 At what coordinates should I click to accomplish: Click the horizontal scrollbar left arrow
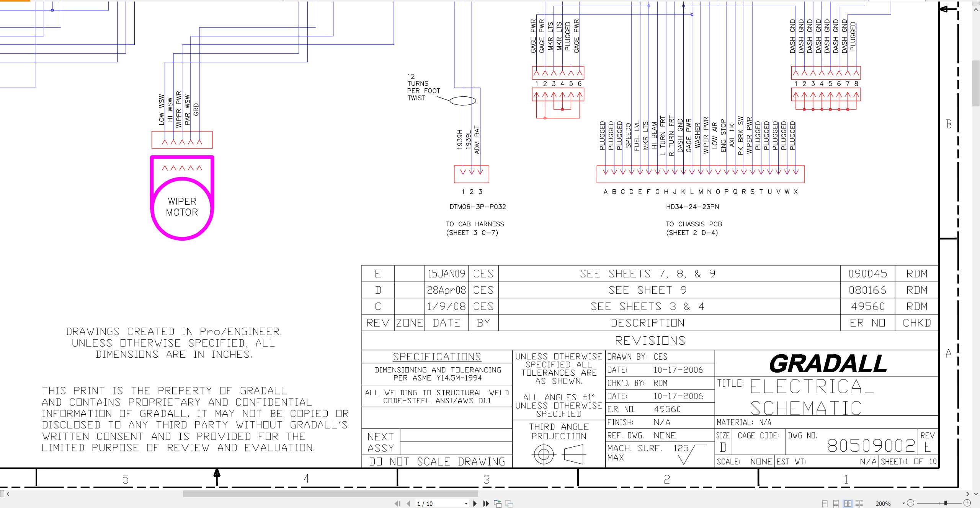pyautogui.click(x=8, y=494)
